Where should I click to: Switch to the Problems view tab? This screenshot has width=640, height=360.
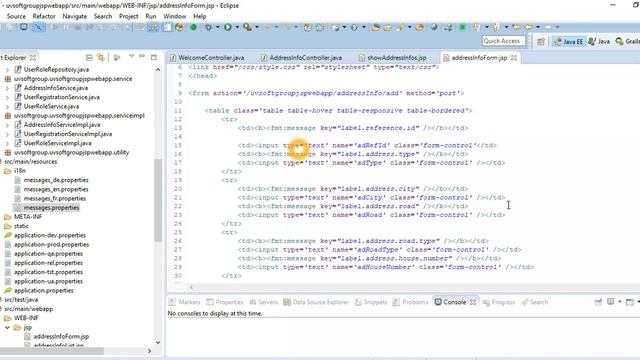tap(410, 302)
